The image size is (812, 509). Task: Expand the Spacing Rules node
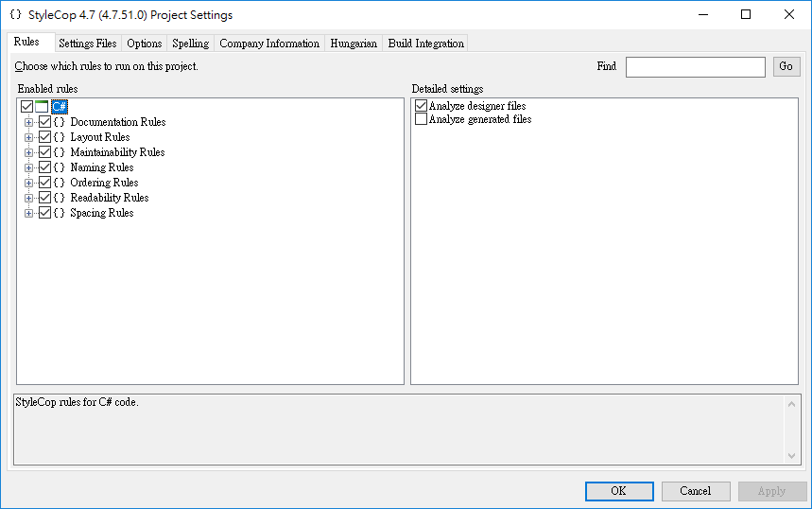click(x=28, y=214)
